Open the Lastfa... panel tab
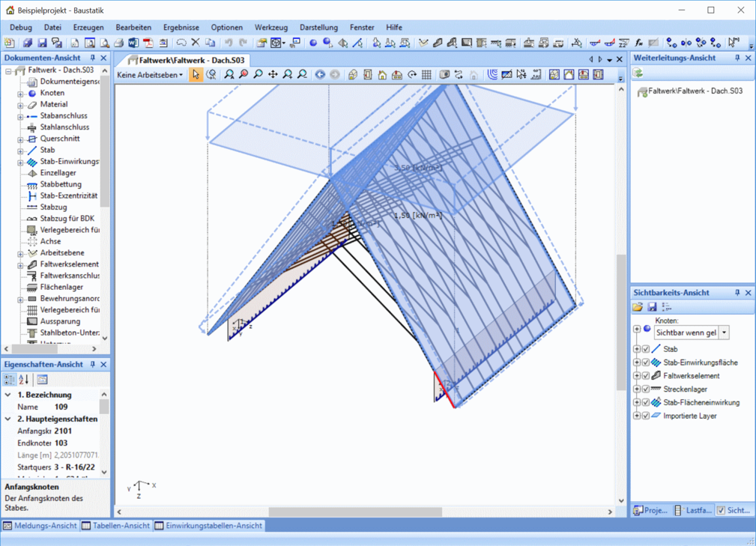 pos(693,510)
